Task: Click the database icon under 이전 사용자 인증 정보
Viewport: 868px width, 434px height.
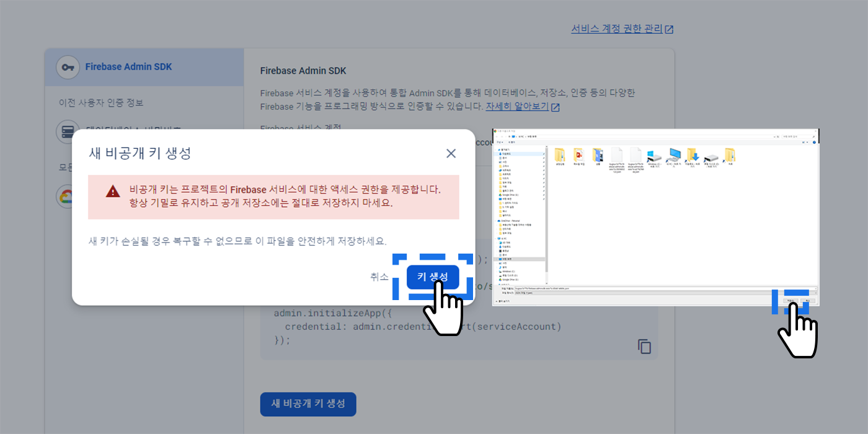Action: coord(68,131)
